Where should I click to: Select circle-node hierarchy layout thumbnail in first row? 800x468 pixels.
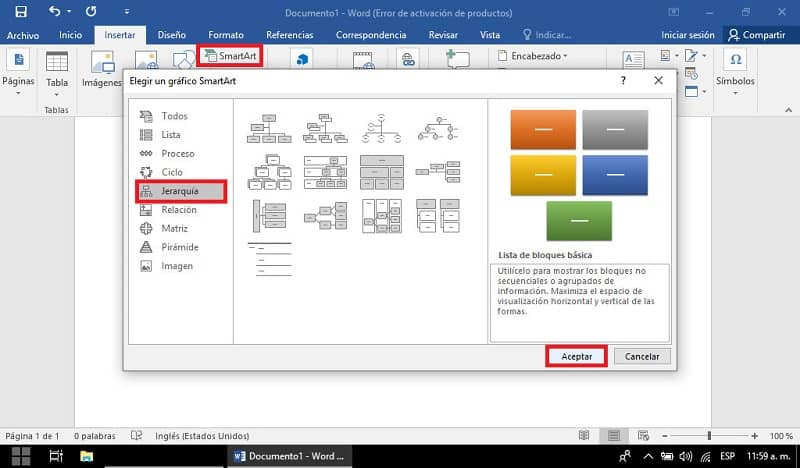[x=382, y=128]
